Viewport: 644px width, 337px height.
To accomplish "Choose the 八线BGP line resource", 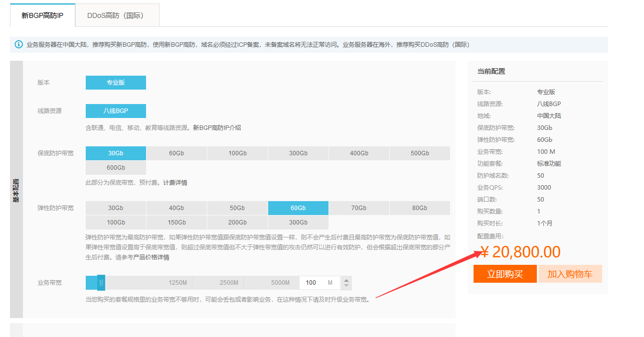I will (x=116, y=111).
